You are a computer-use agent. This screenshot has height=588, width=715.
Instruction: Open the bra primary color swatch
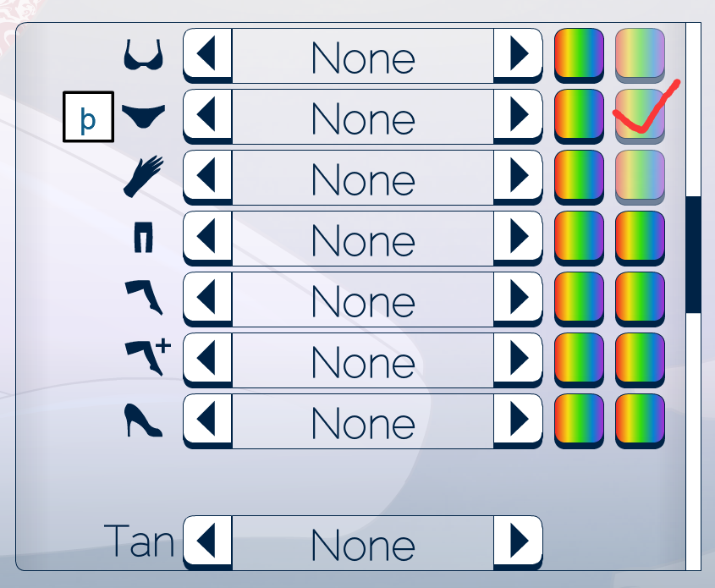click(x=579, y=54)
